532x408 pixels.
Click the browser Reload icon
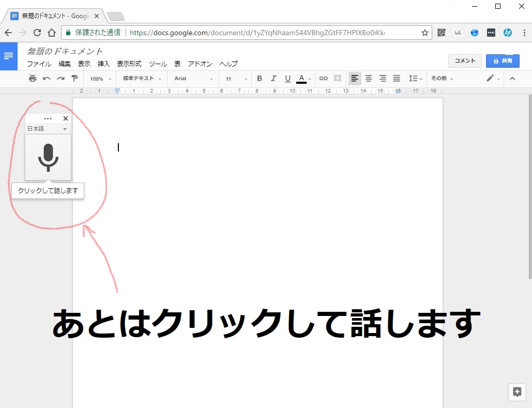[x=37, y=33]
